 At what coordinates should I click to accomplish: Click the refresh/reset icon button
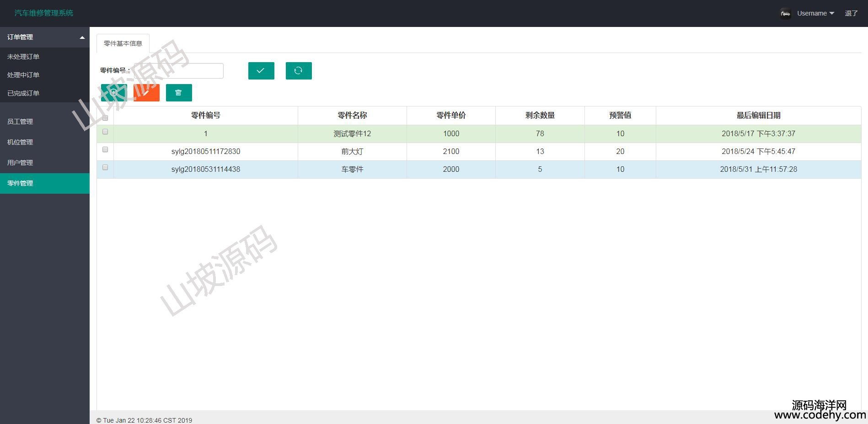pos(299,71)
